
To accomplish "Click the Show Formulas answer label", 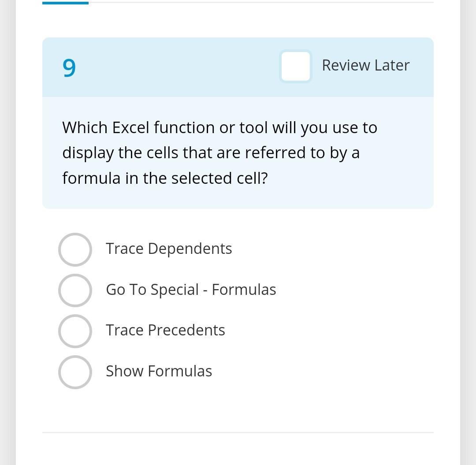I will [x=159, y=371].
